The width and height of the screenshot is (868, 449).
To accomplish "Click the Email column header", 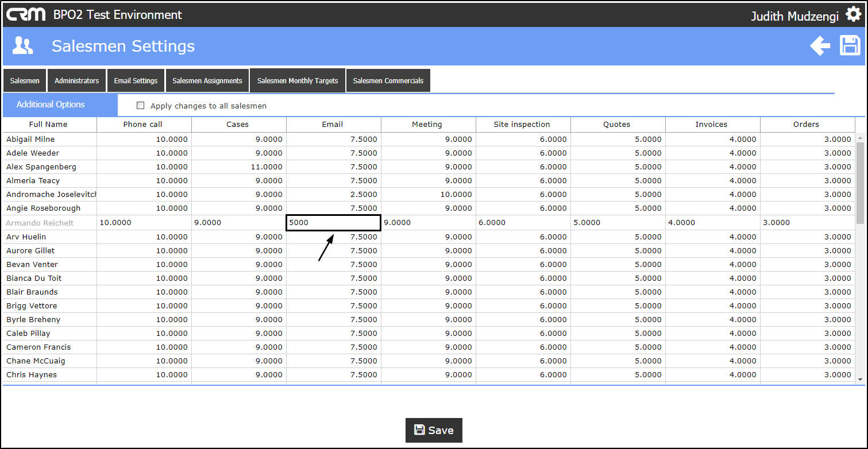I will [x=333, y=125].
